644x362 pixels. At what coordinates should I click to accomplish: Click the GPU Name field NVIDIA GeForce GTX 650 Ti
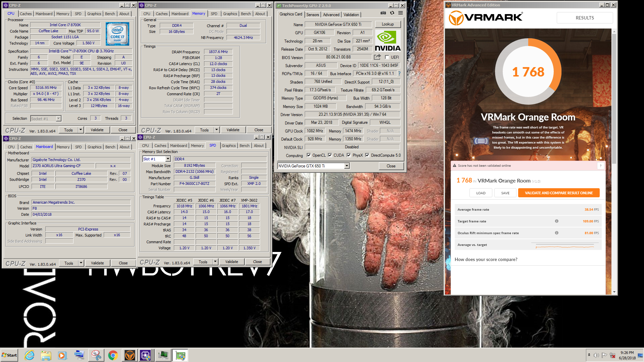coord(338,24)
